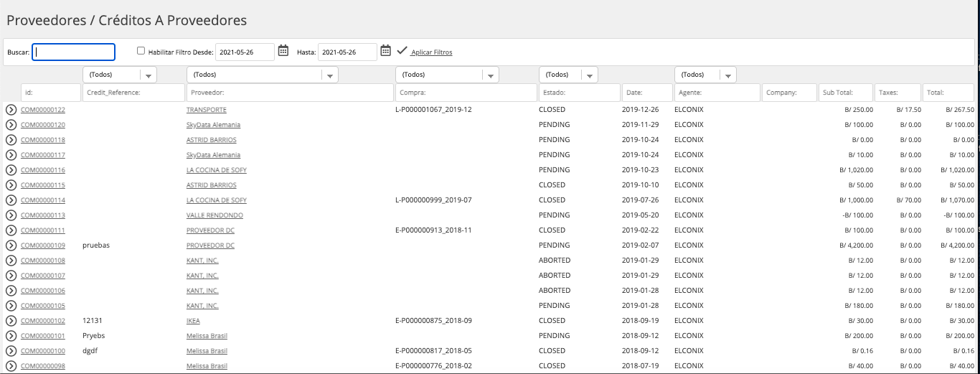Open calendar picker for Desde date
The width and height of the screenshot is (980, 374).
pyautogui.click(x=283, y=50)
